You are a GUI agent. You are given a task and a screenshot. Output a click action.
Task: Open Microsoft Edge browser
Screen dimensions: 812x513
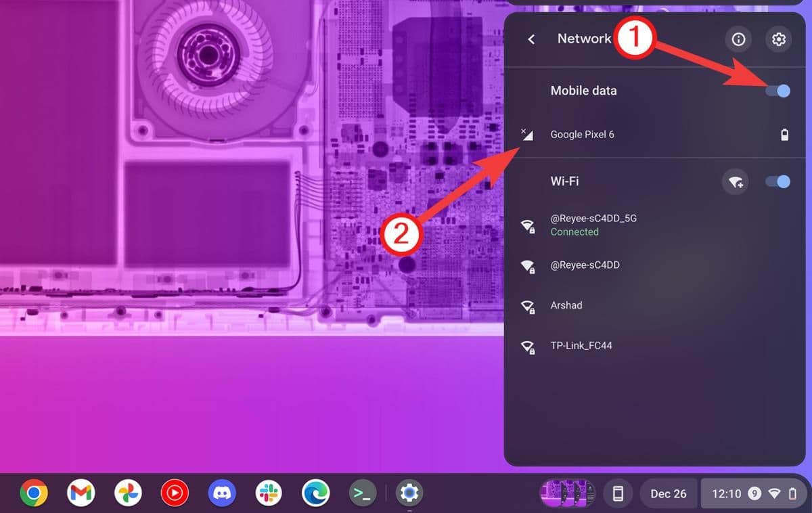click(x=315, y=493)
